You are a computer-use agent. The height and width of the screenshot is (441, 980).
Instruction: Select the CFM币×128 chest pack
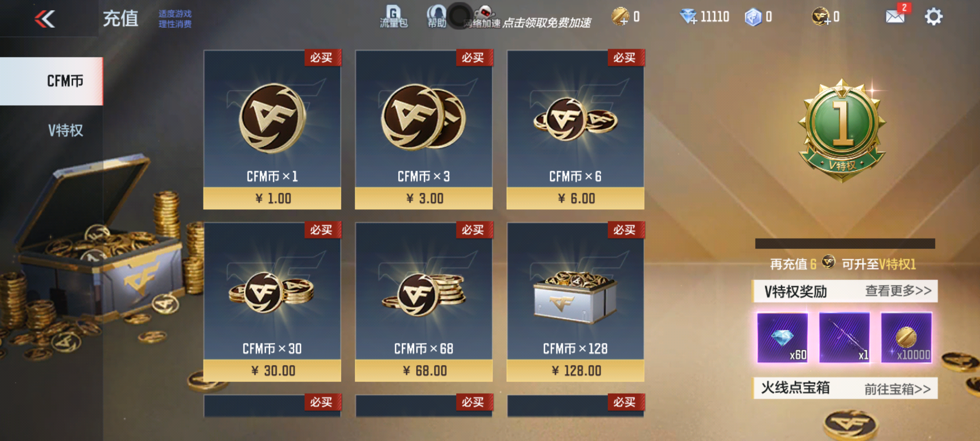tap(575, 302)
